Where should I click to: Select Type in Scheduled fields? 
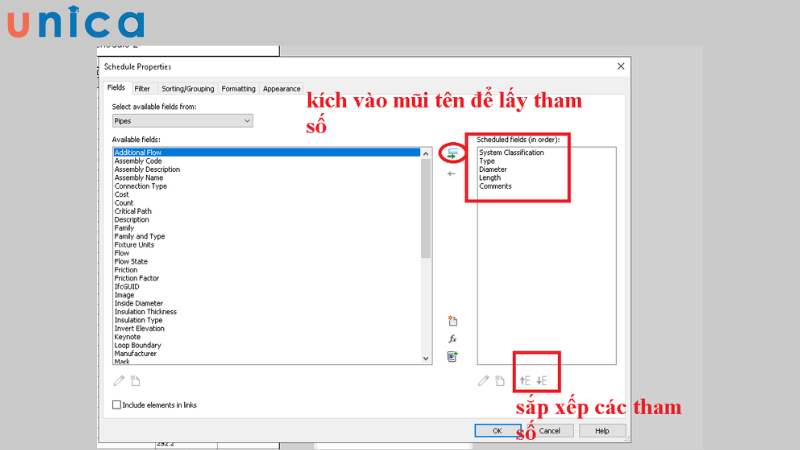tap(487, 161)
